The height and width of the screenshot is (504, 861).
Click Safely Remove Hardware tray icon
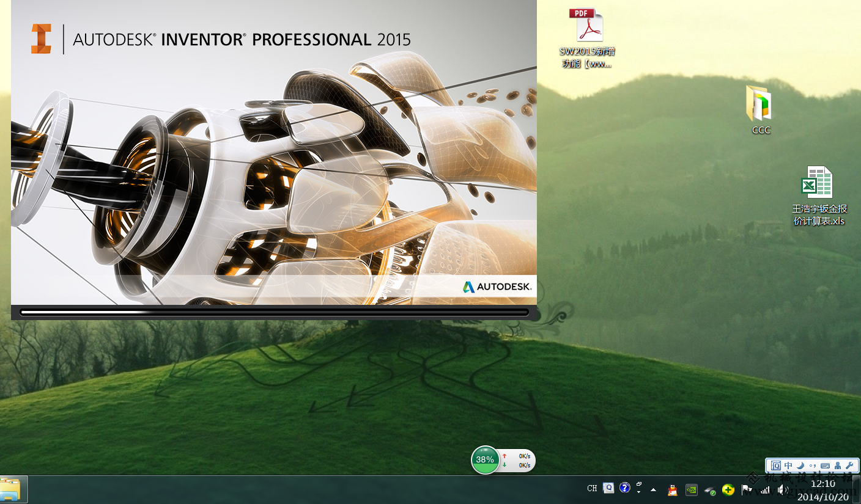click(x=709, y=490)
